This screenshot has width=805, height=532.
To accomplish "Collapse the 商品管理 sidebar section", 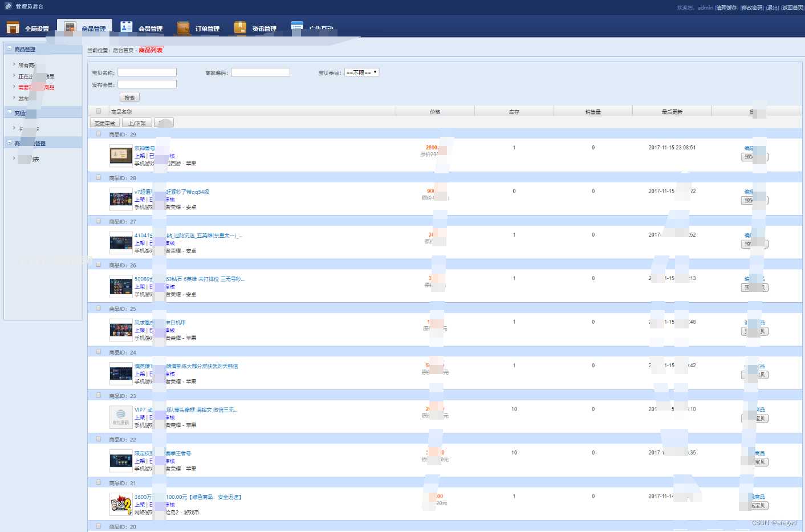I will click(10, 49).
